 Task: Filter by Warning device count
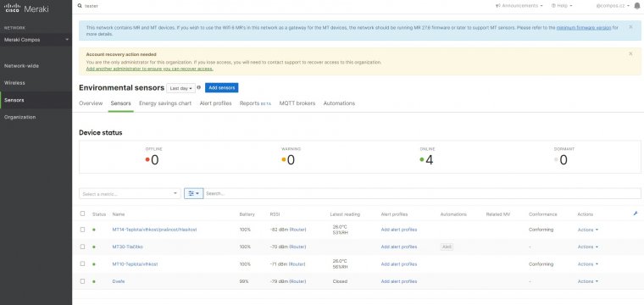click(291, 157)
